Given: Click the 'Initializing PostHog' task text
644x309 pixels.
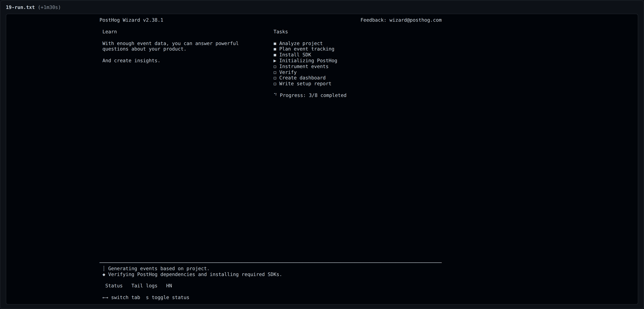Looking at the screenshot, I should tap(308, 61).
